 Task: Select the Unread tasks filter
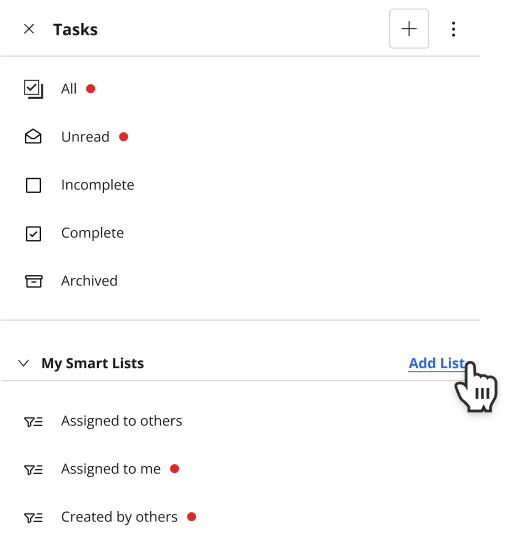(x=85, y=137)
